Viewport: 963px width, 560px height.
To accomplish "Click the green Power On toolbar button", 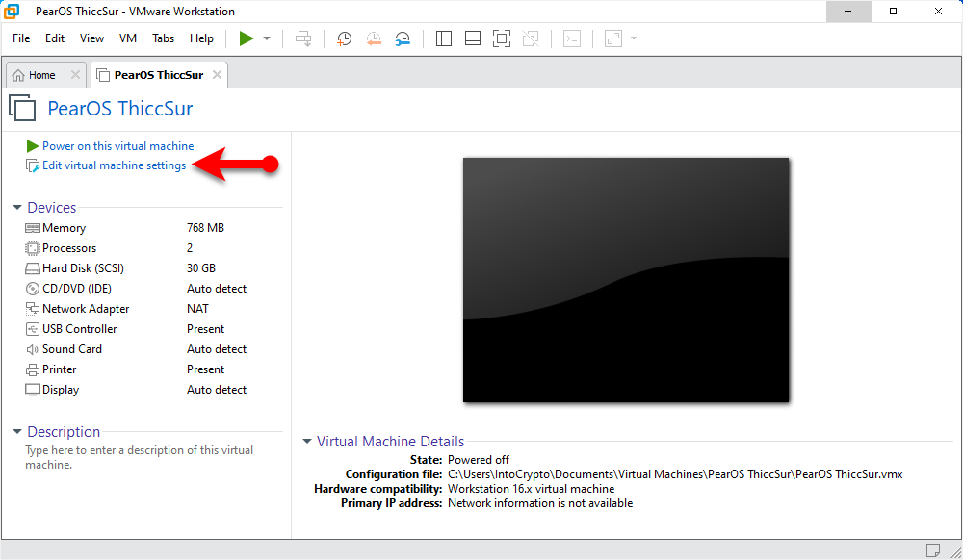I will (247, 38).
